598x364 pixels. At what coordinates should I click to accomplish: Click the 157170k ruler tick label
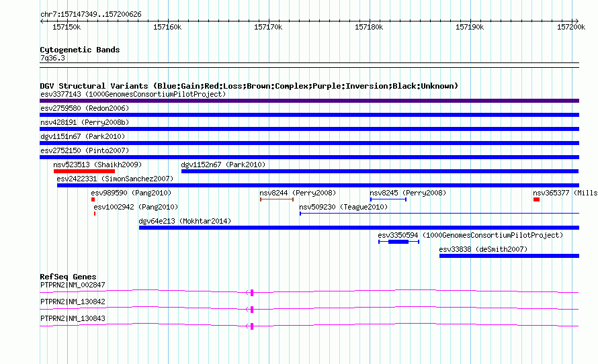tap(268, 27)
